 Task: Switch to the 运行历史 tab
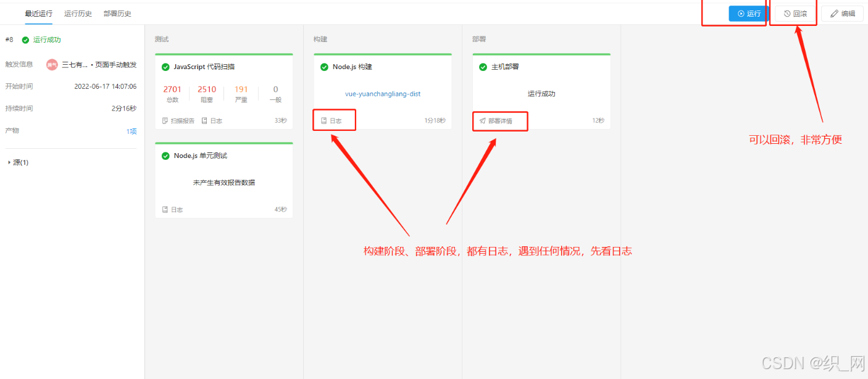coord(78,12)
